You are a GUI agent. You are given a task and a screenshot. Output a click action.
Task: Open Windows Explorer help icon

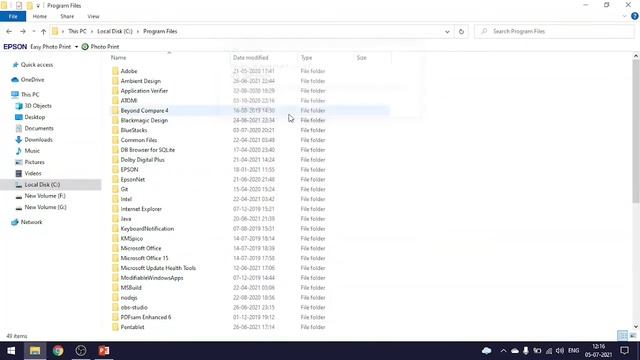pos(635,16)
